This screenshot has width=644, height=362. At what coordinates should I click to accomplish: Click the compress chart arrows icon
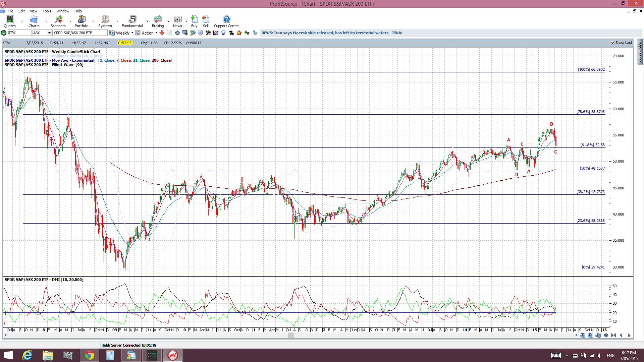(613, 335)
